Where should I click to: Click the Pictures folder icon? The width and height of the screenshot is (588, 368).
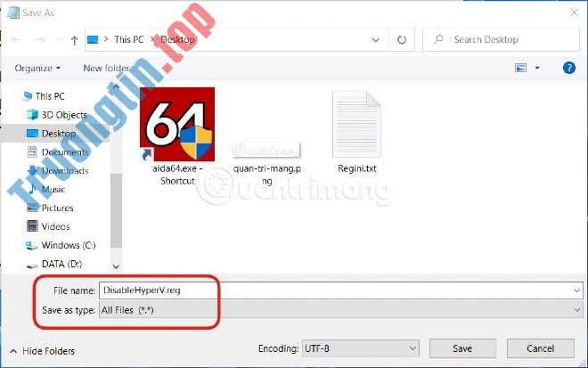(33, 208)
